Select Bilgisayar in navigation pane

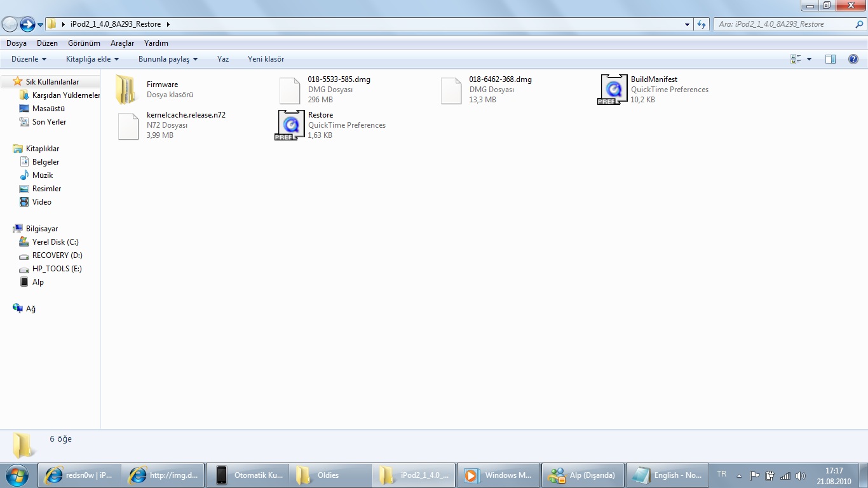(41, 229)
